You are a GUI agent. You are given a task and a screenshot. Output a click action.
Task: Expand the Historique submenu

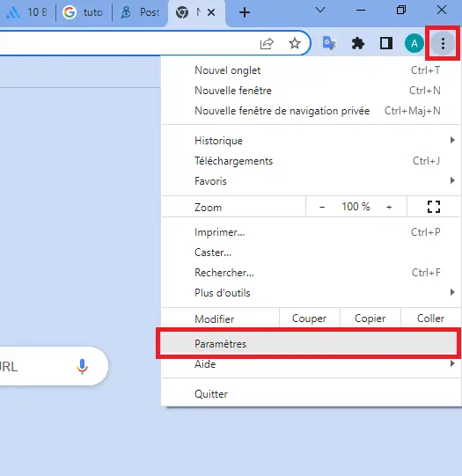click(311, 141)
